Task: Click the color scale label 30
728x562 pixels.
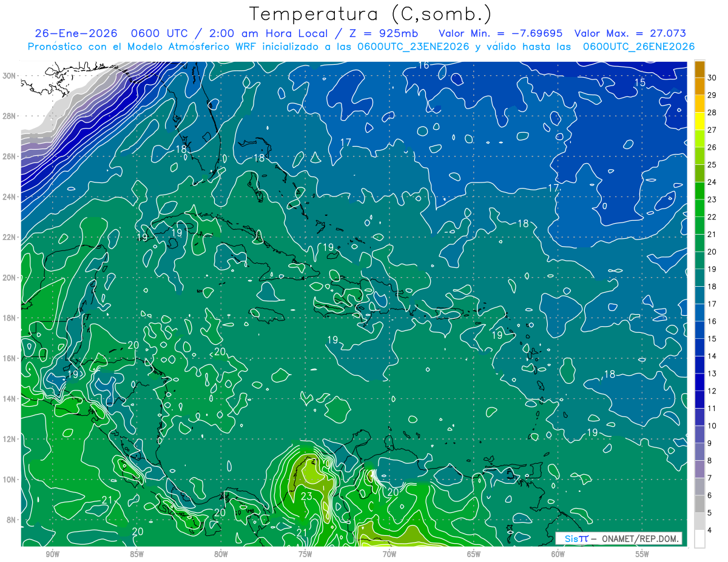Action: coord(712,78)
